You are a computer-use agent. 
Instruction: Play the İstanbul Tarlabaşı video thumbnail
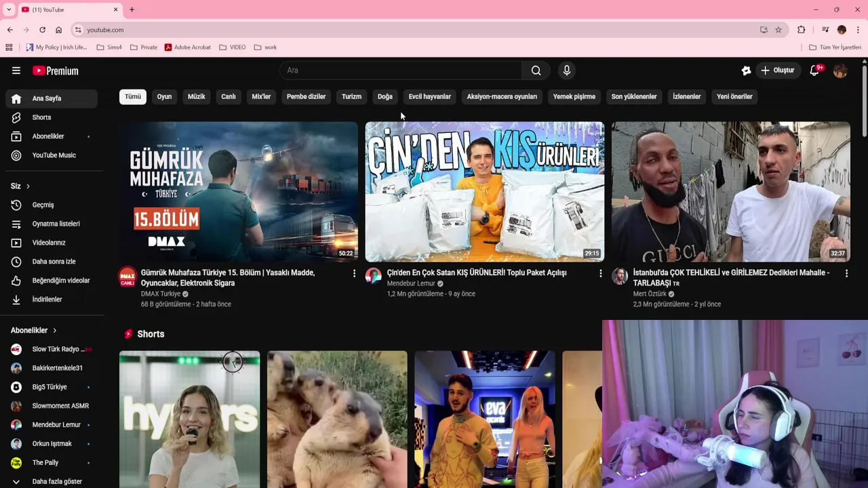tap(731, 192)
